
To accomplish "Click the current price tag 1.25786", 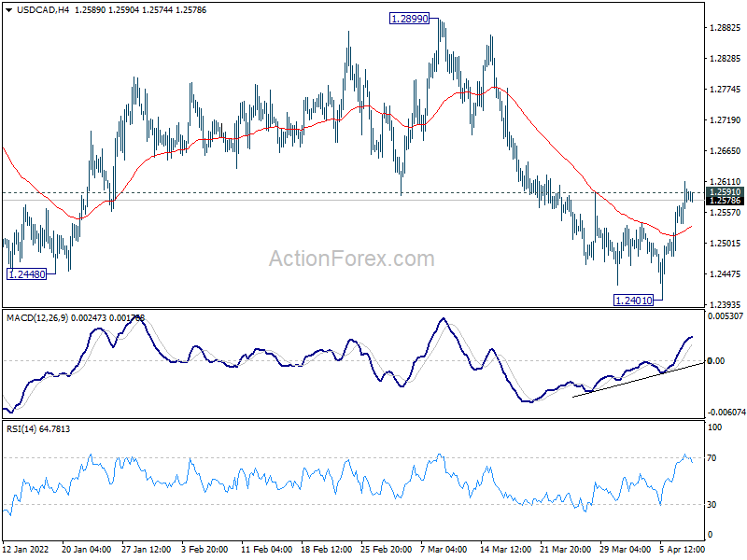I will click(x=726, y=201).
